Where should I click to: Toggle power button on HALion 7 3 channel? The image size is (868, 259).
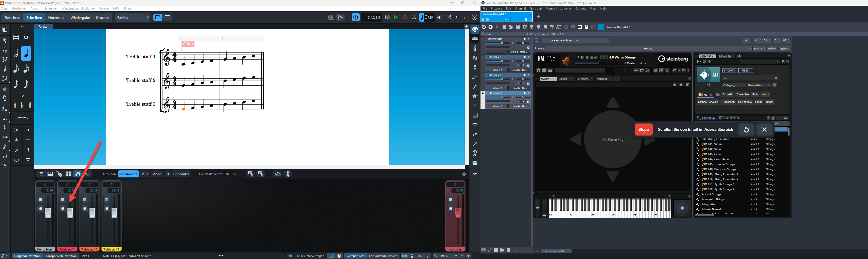528,101
